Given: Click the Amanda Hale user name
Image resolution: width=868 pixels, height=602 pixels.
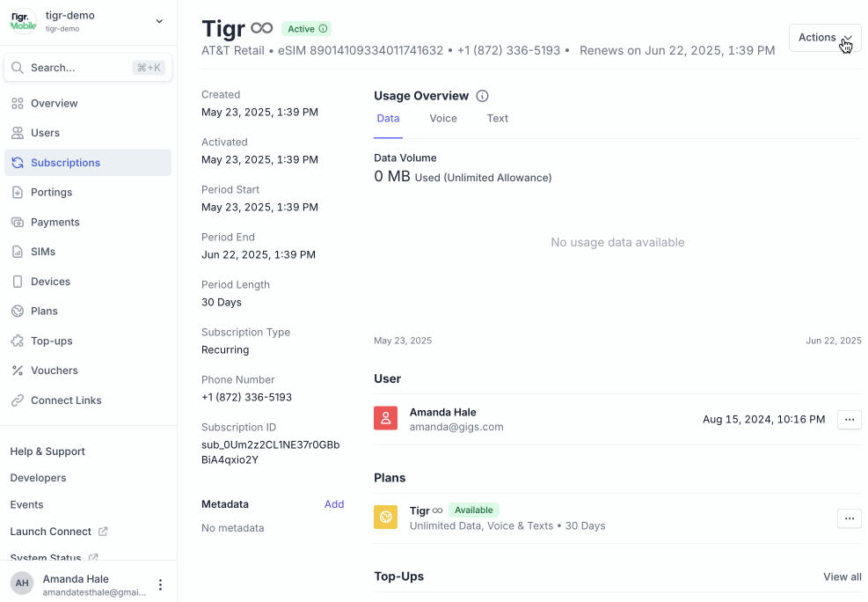Looking at the screenshot, I should pos(443,413).
